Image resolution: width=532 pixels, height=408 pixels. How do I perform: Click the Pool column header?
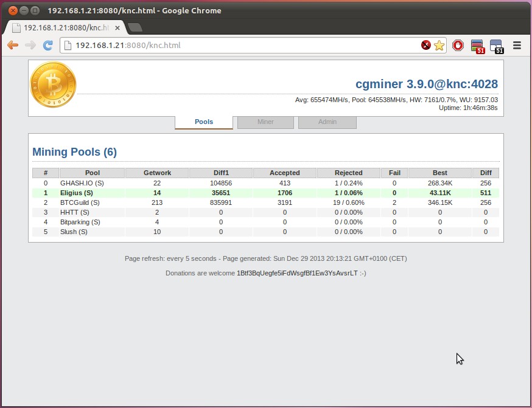pyautogui.click(x=93, y=173)
